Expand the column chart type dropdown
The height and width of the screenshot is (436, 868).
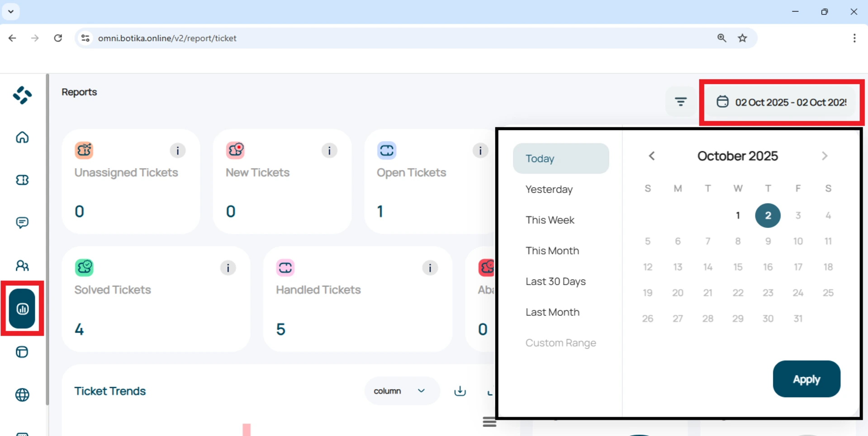pyautogui.click(x=401, y=391)
